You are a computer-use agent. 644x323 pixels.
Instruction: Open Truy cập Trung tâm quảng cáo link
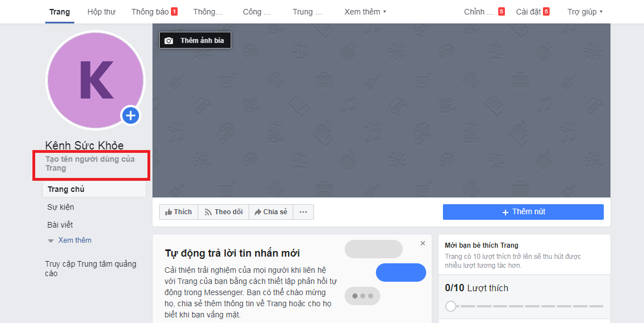point(90,268)
